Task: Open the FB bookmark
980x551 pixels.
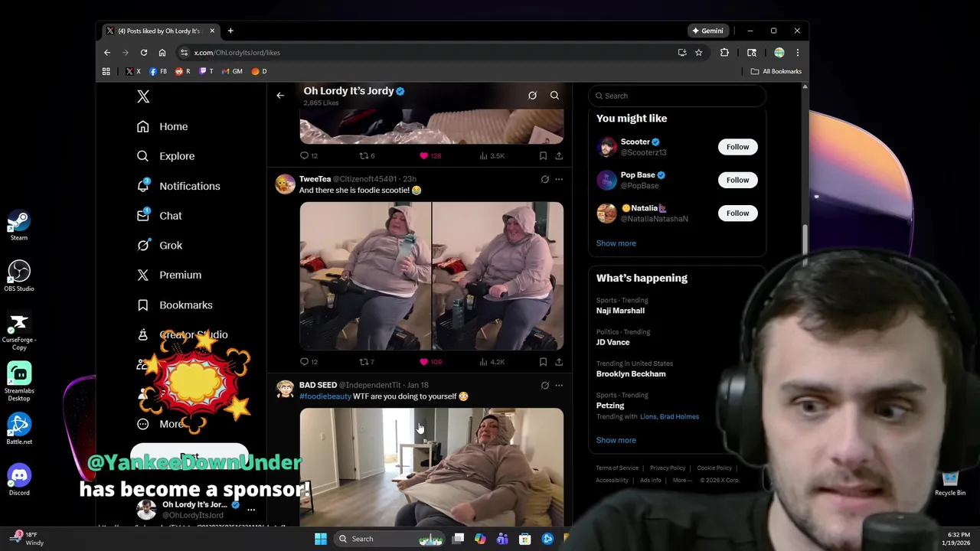Action: pyautogui.click(x=158, y=71)
